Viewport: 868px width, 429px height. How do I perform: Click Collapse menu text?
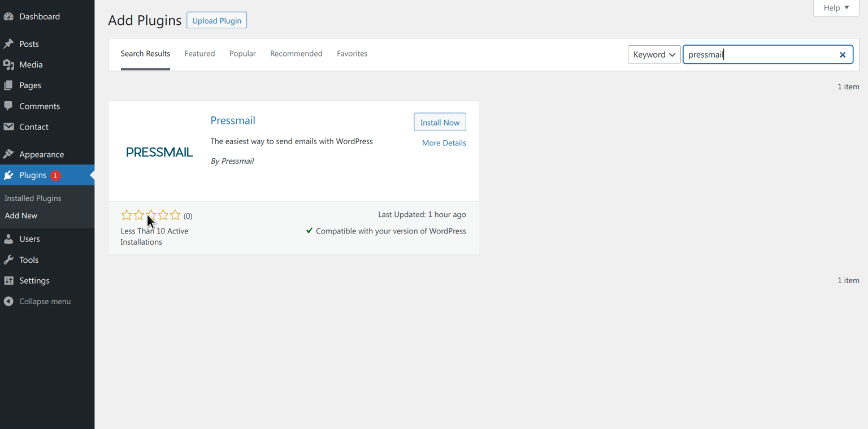pyautogui.click(x=45, y=301)
